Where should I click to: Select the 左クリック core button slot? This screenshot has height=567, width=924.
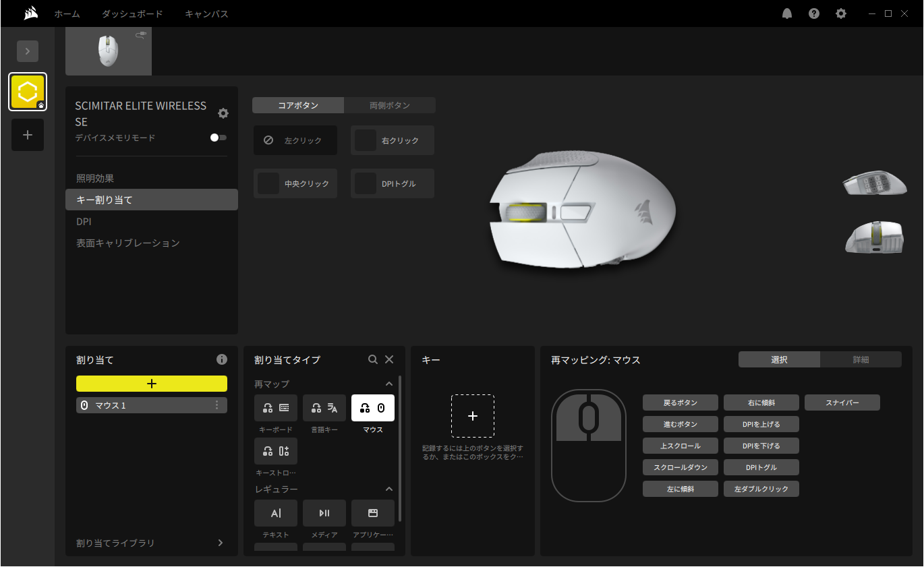coord(295,140)
